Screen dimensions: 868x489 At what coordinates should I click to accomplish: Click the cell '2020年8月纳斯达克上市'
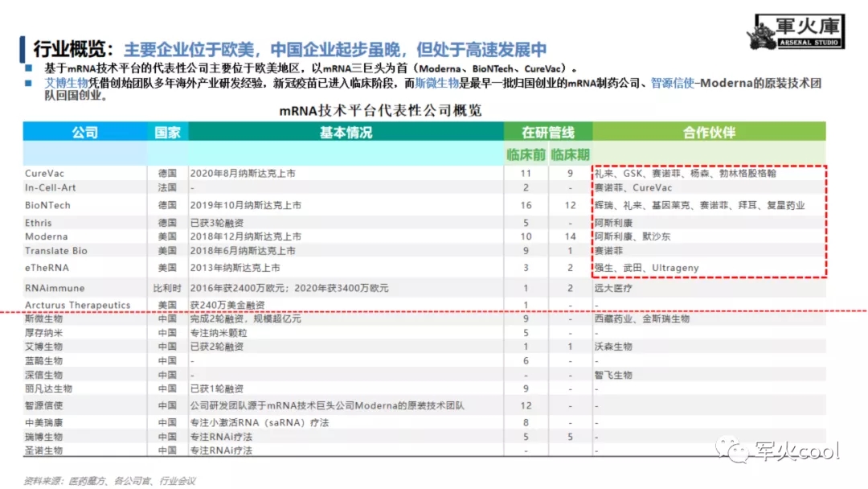pyautogui.click(x=243, y=174)
